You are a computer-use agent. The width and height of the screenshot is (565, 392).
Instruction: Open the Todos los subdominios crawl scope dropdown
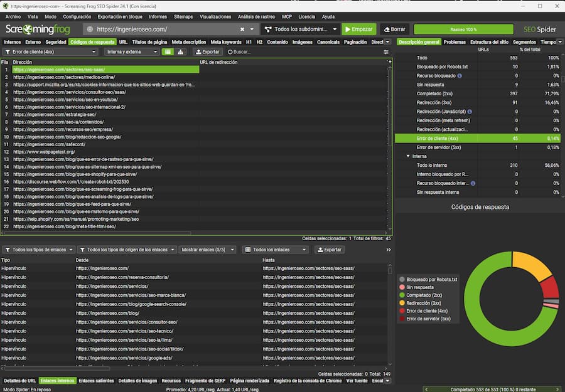pyautogui.click(x=301, y=29)
